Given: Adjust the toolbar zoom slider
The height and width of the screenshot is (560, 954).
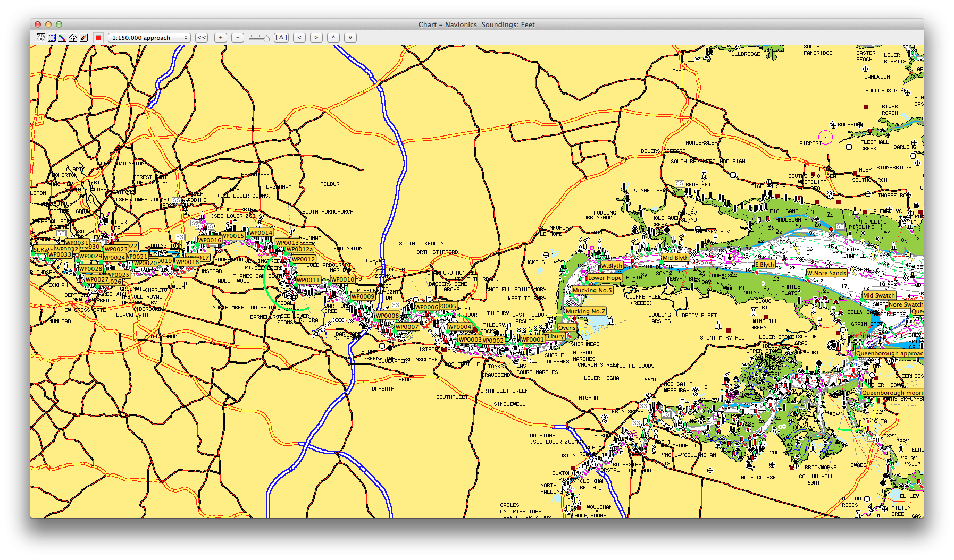Looking at the screenshot, I should [259, 38].
